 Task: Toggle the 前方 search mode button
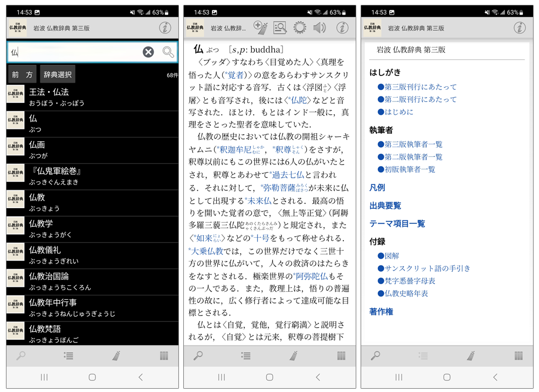[22, 74]
